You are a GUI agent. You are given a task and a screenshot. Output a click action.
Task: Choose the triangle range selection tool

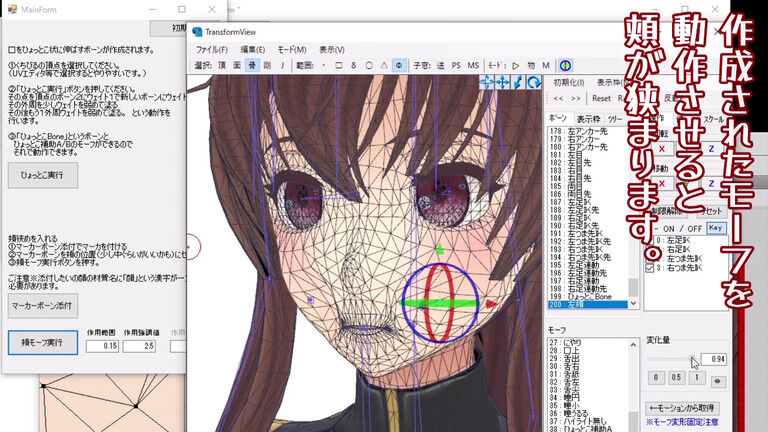[384, 65]
